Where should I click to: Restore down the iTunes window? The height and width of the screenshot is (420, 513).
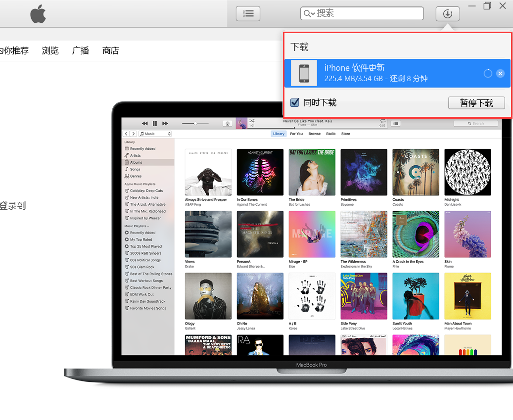click(x=487, y=6)
